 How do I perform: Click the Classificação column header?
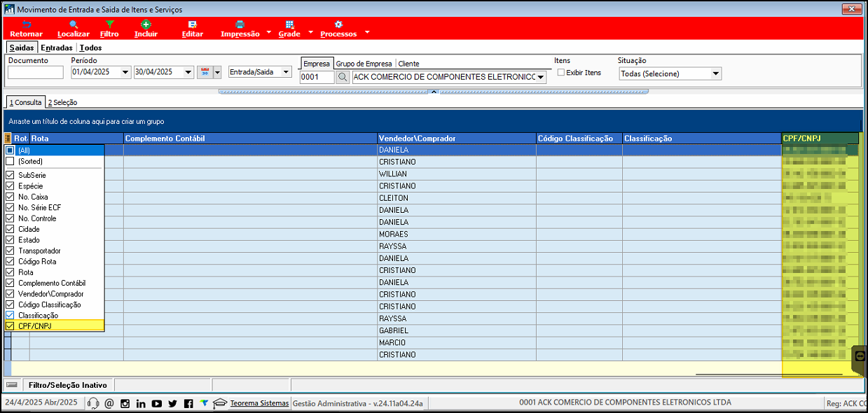702,139
